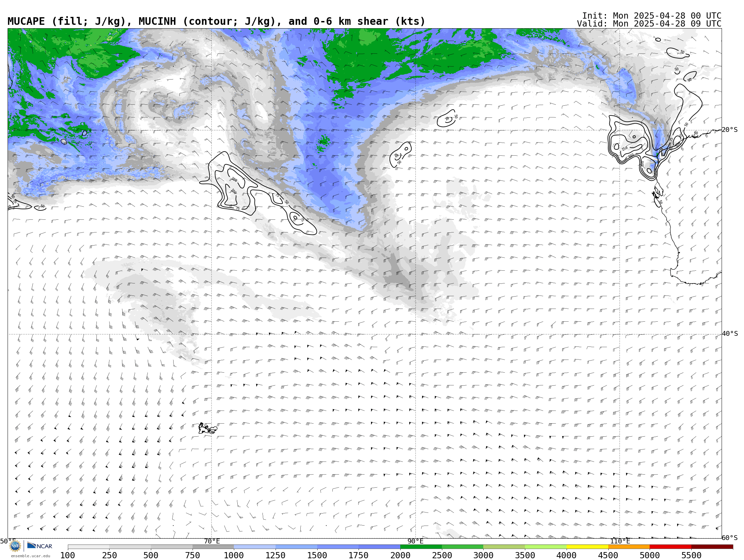Click the NSF logo
This screenshot has width=744, height=560.
(x=15, y=546)
